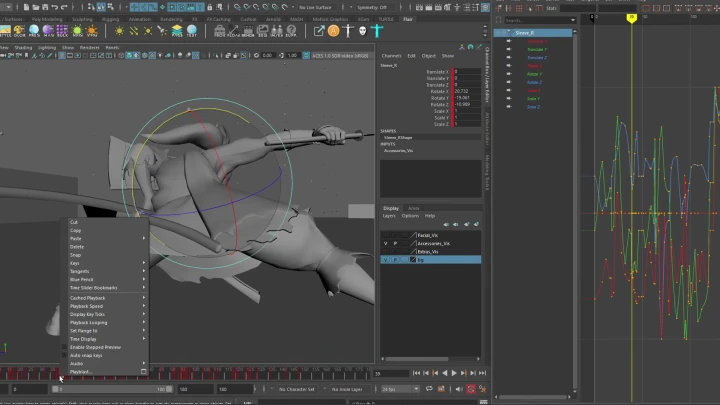Toggle the P playback box of Accessories_Vis layer
The image size is (720, 405).
coord(395,243)
